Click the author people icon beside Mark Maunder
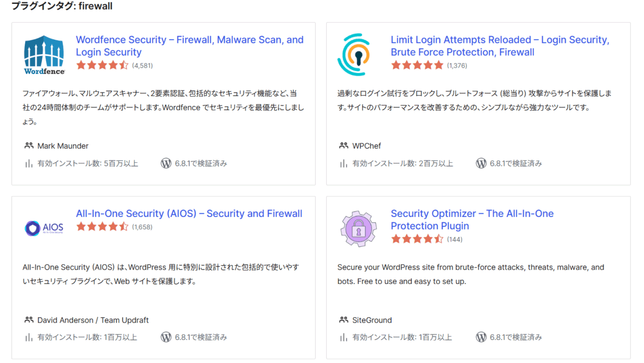 coord(29,146)
